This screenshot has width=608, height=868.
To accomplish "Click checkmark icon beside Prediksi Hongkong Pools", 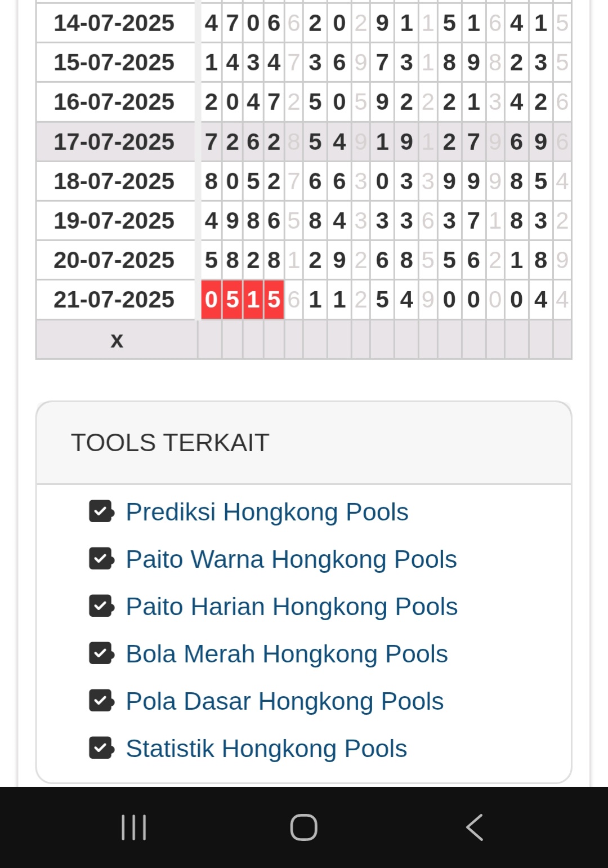I will (x=101, y=511).
